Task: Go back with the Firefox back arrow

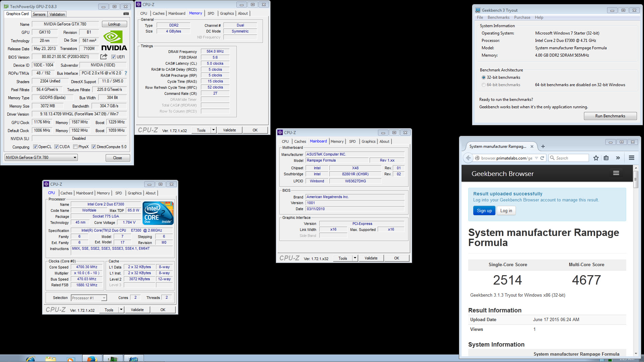Action: pos(468,158)
